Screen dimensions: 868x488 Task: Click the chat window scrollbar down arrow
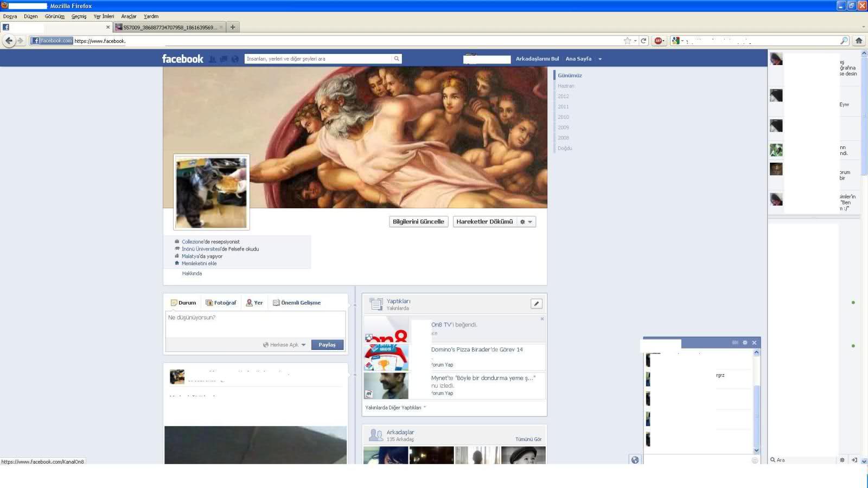756,450
